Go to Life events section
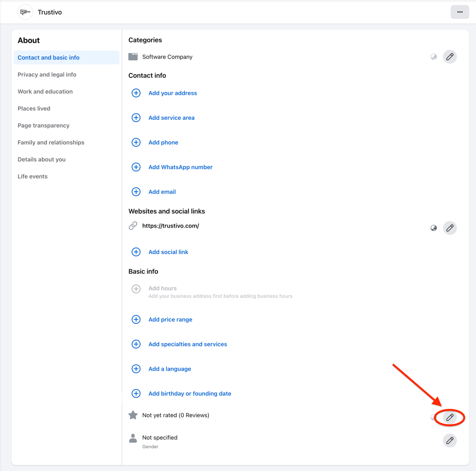 (x=33, y=177)
